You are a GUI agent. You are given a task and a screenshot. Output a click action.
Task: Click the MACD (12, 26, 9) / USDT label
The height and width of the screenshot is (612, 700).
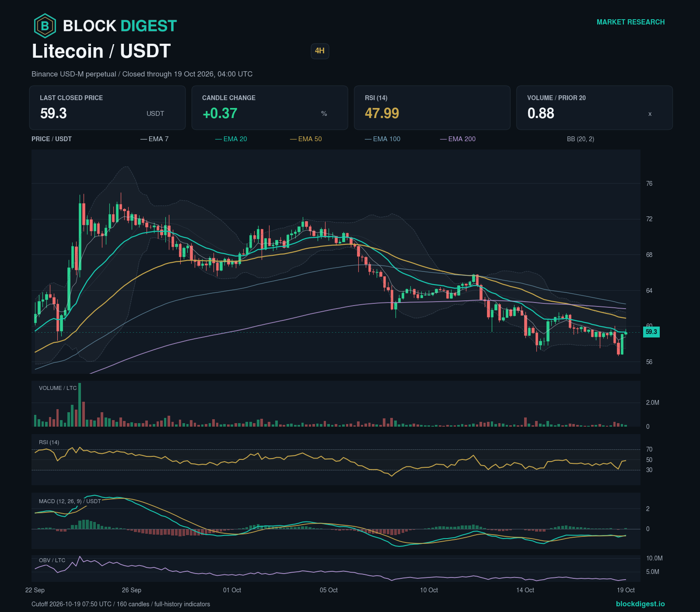(70, 501)
